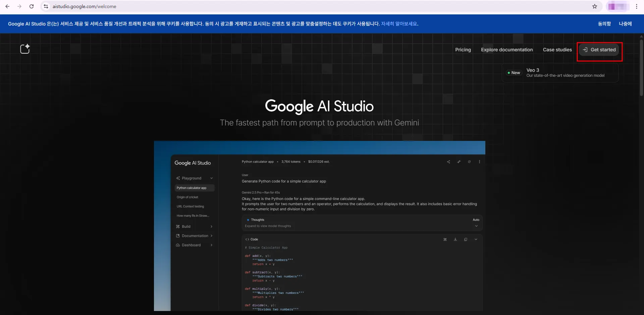Click the AI Studio preview screenshot image
The height and width of the screenshot is (315, 644).
pyautogui.click(x=319, y=225)
